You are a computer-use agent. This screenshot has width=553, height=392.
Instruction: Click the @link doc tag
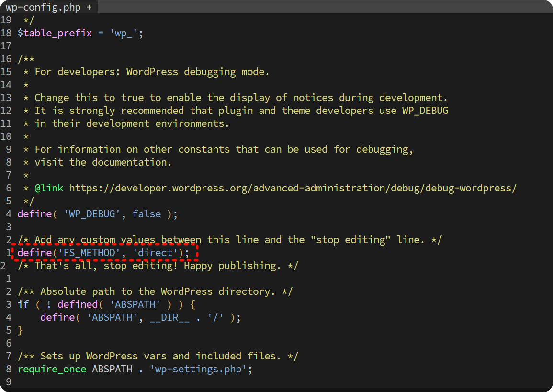coord(49,188)
